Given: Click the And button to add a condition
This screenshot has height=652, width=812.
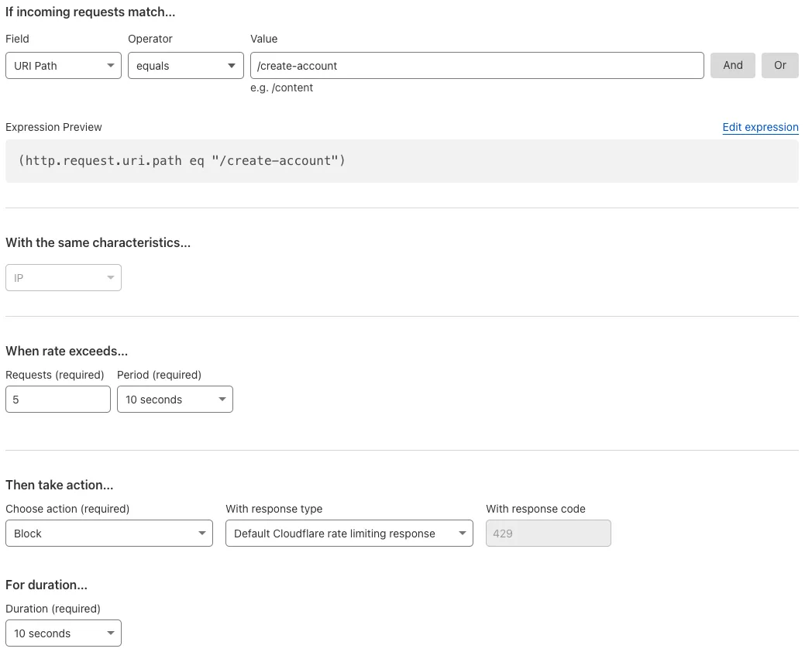Looking at the screenshot, I should [x=732, y=65].
